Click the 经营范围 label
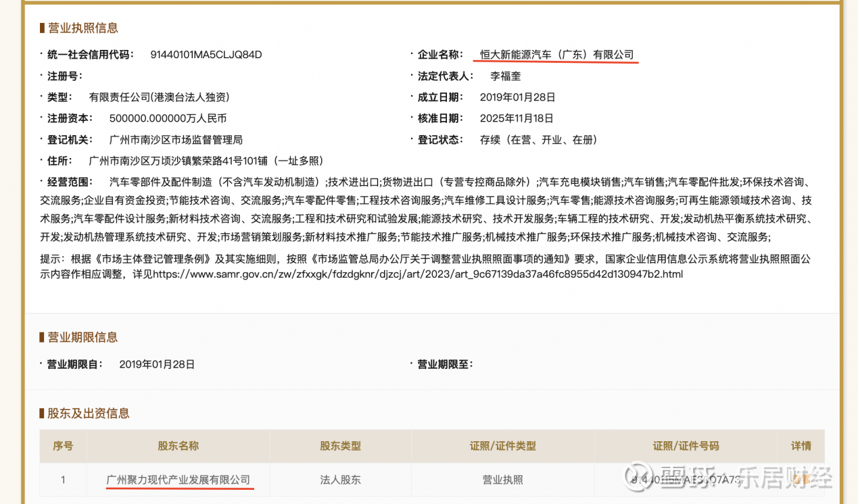The height and width of the screenshot is (504, 858). click(70, 182)
